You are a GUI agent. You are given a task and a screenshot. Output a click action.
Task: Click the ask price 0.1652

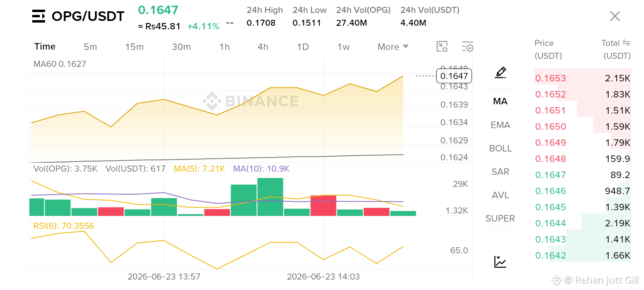551,94
